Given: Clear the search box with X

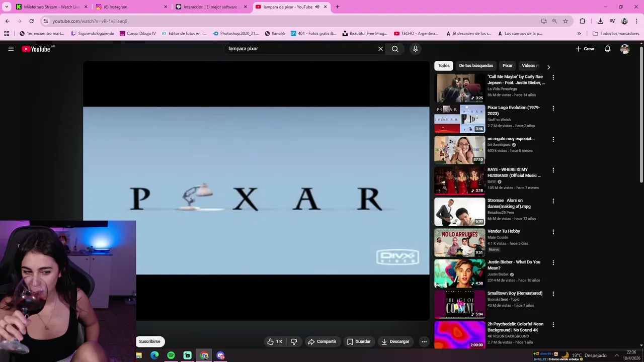Looking at the screenshot, I should [380, 49].
